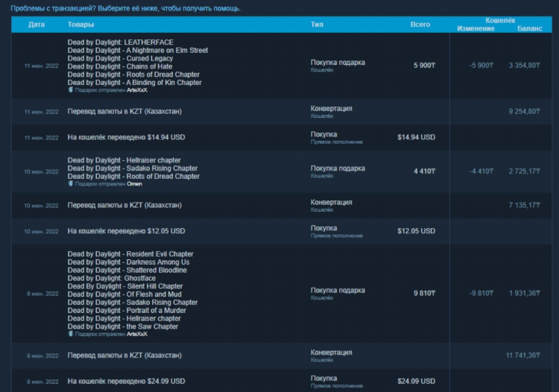This screenshot has width=559, height=392.
Task: Click the 'Товары' column header
Action: 81,25
